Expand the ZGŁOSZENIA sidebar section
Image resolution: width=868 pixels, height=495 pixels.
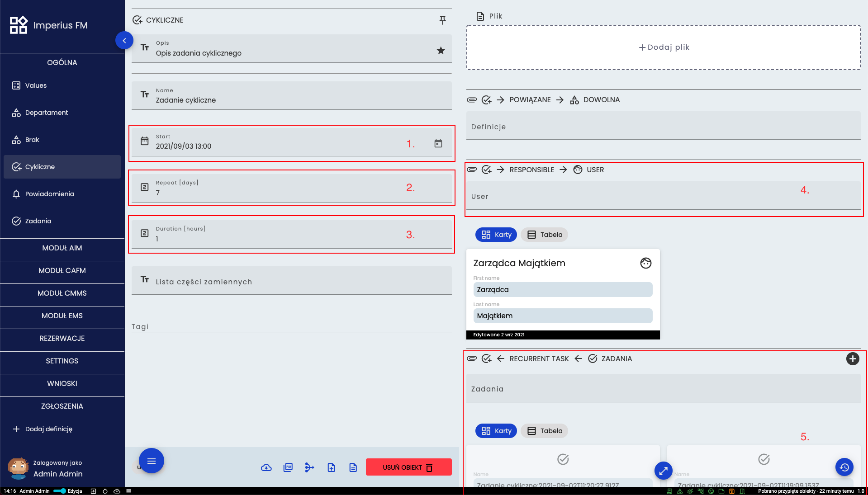[62, 406]
